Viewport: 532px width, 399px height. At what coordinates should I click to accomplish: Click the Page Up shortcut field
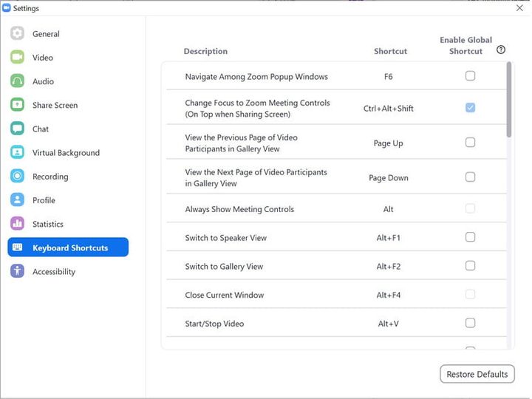pyautogui.click(x=388, y=143)
